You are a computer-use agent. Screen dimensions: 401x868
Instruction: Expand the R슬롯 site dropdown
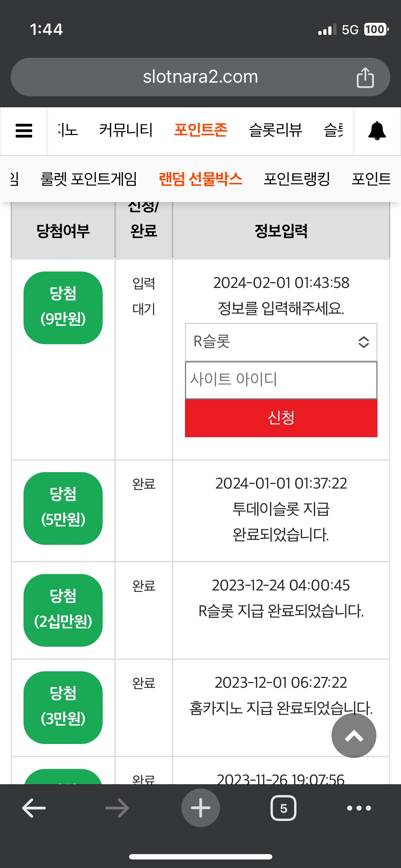pos(281,342)
